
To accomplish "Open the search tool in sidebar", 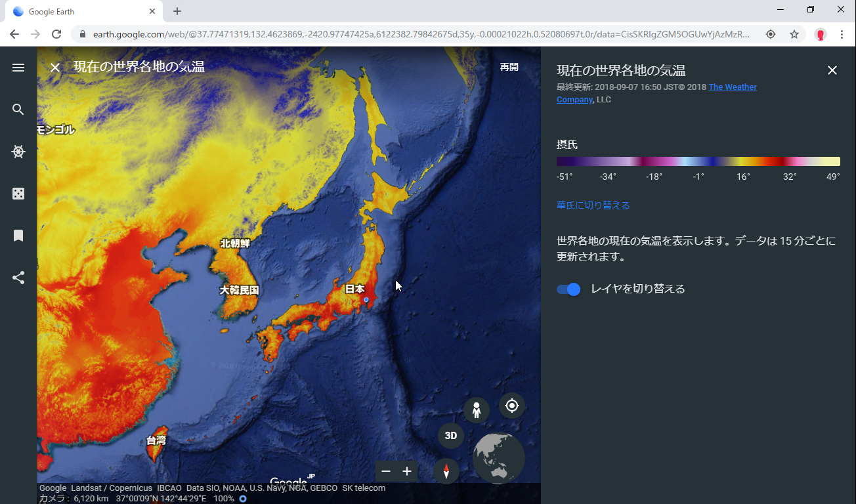I will tap(18, 110).
